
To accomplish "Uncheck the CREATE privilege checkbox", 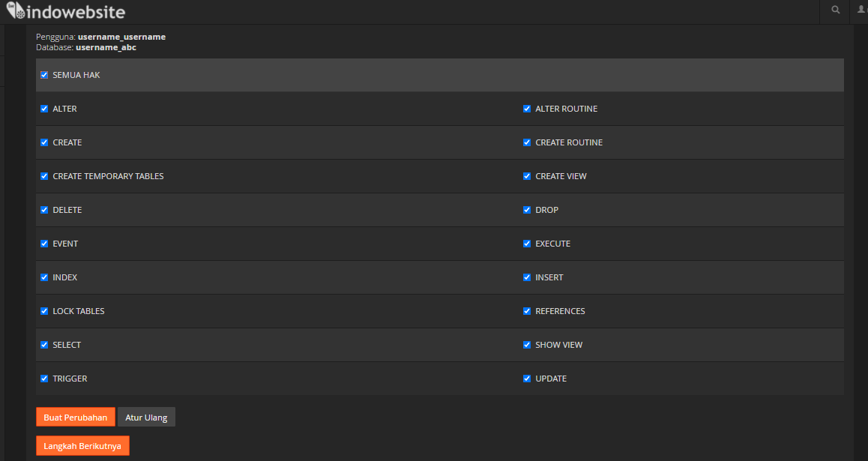I will tap(44, 142).
